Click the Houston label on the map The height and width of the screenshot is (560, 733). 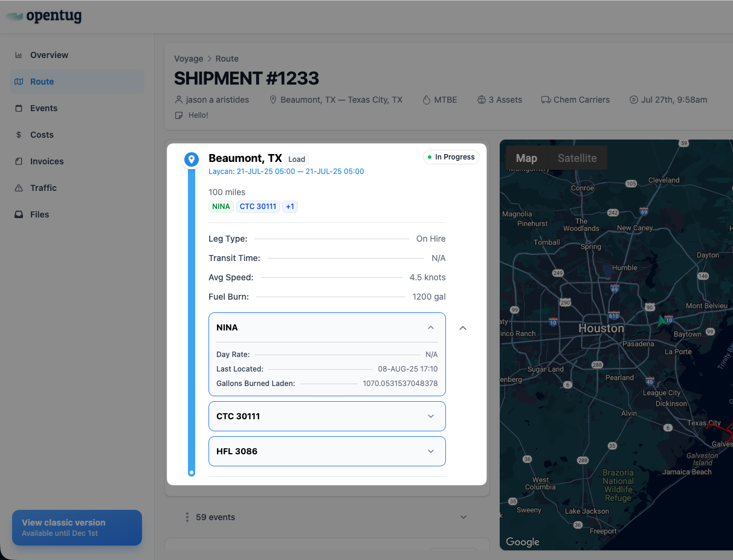click(601, 328)
